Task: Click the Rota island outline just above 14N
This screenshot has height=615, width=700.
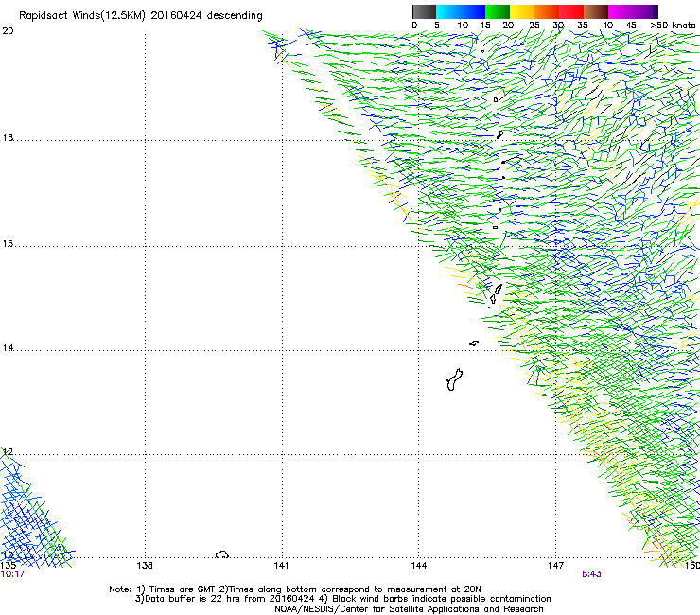Action: coord(474,343)
